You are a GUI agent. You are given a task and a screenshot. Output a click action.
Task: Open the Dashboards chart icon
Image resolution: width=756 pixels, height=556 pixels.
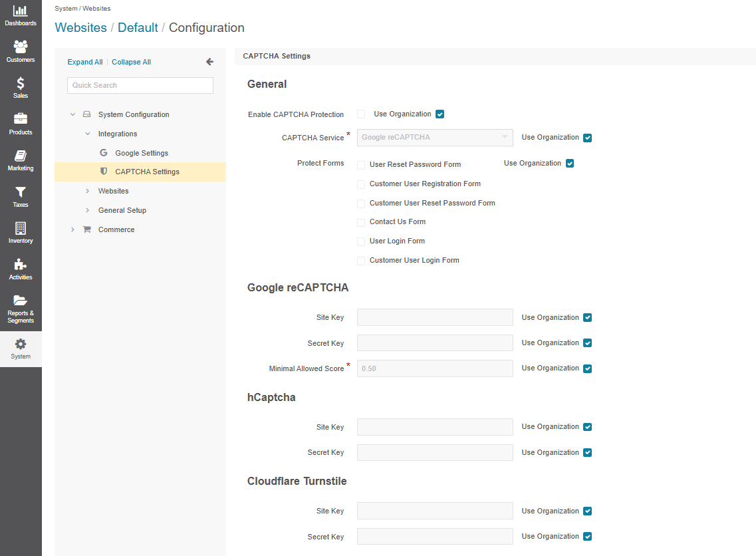[21, 11]
